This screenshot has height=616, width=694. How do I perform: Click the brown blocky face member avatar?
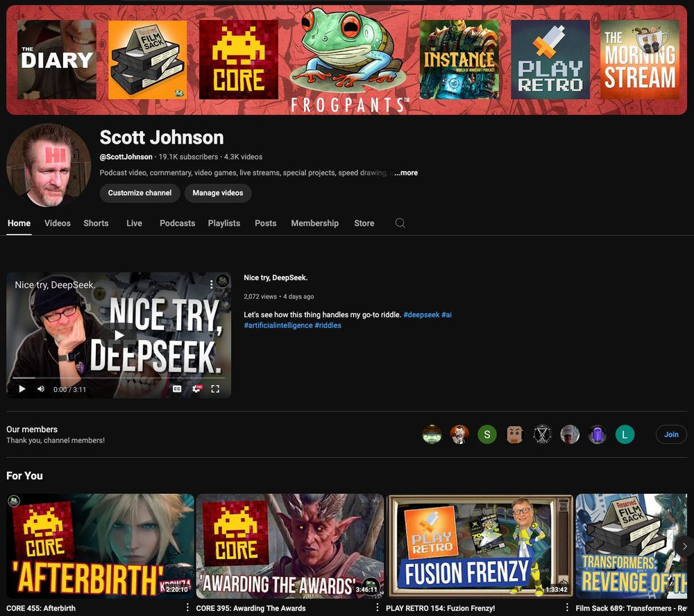[514, 434]
